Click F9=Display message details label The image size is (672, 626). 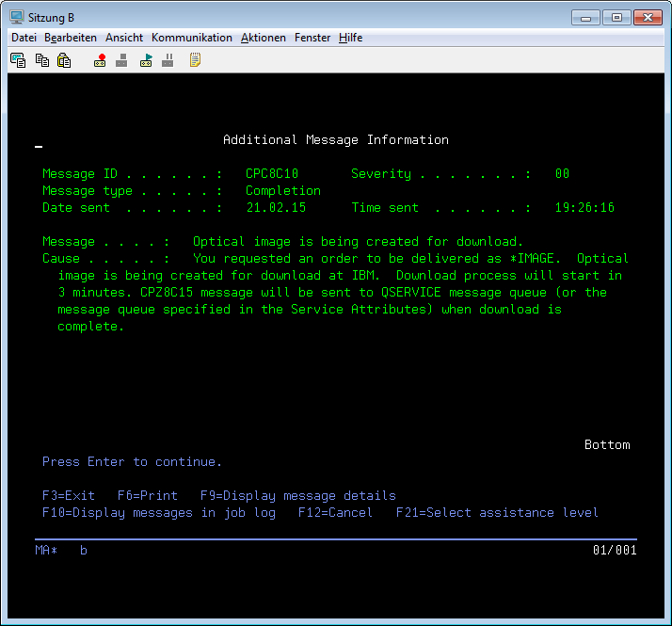(x=298, y=496)
